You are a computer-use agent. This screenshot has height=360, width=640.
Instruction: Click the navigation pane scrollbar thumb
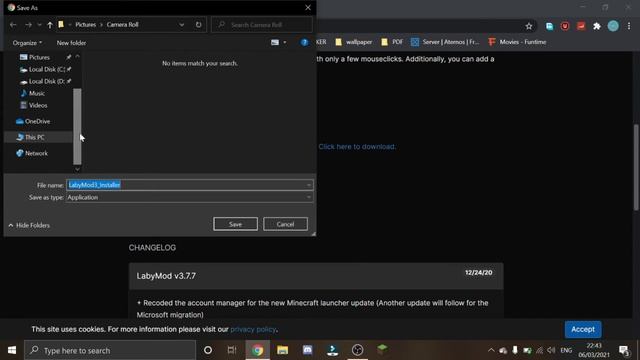tap(77, 126)
